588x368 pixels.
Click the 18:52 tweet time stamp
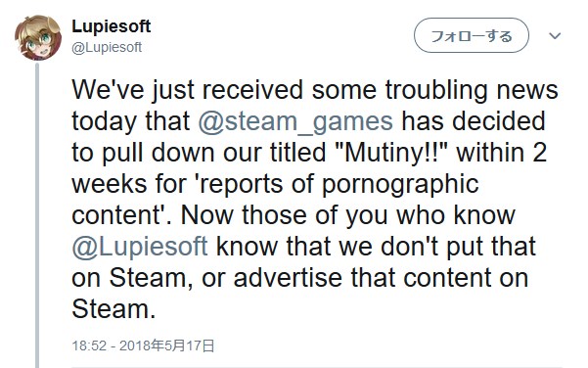(89, 345)
